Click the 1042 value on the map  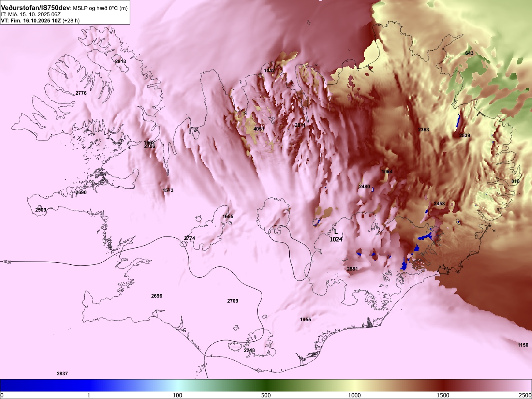269,71
